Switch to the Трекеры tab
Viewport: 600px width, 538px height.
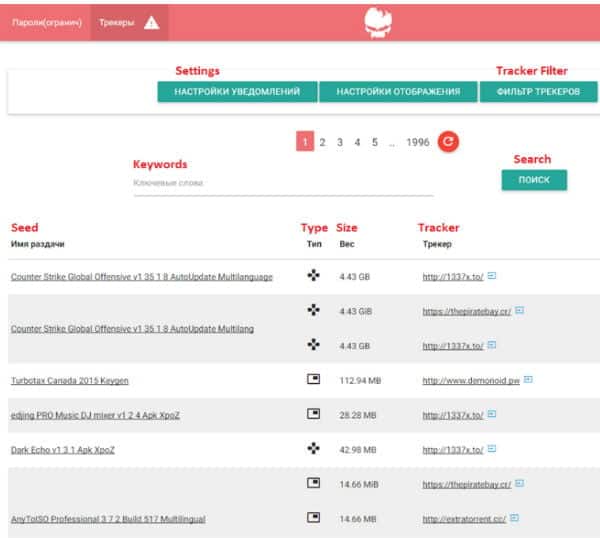[x=117, y=22]
